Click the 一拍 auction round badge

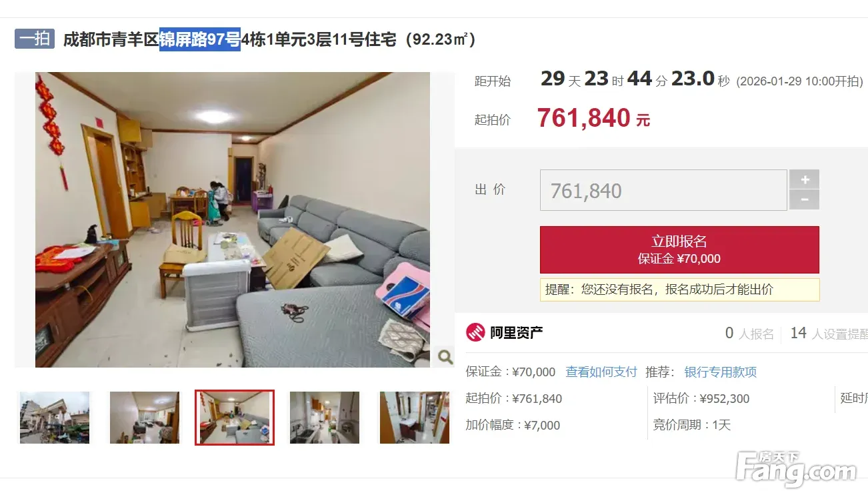(35, 39)
